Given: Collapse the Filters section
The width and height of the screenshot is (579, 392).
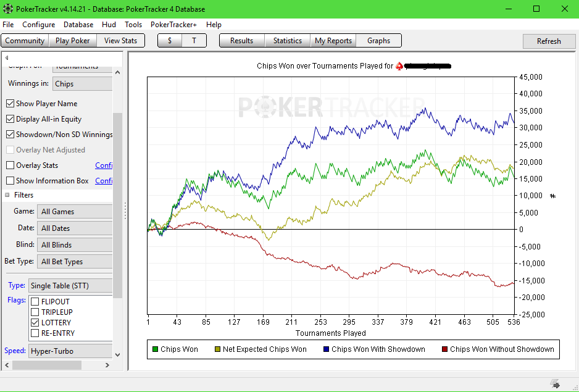Looking at the screenshot, I should [x=7, y=194].
